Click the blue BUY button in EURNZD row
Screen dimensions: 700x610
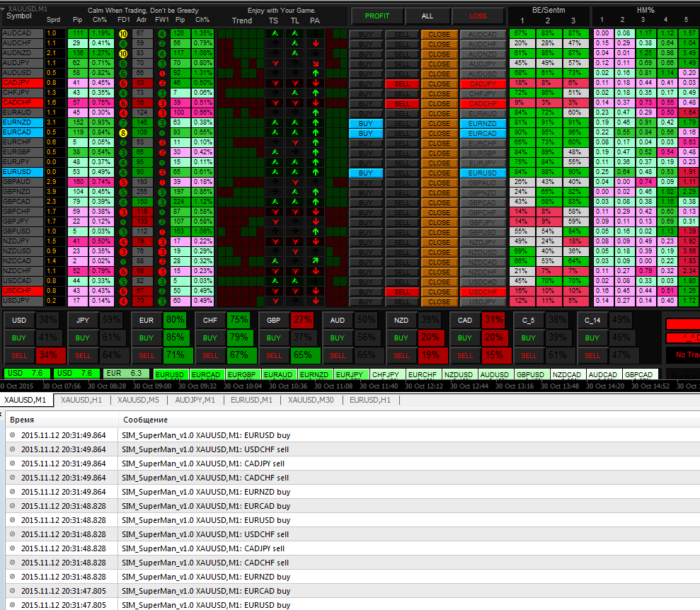pos(366,124)
